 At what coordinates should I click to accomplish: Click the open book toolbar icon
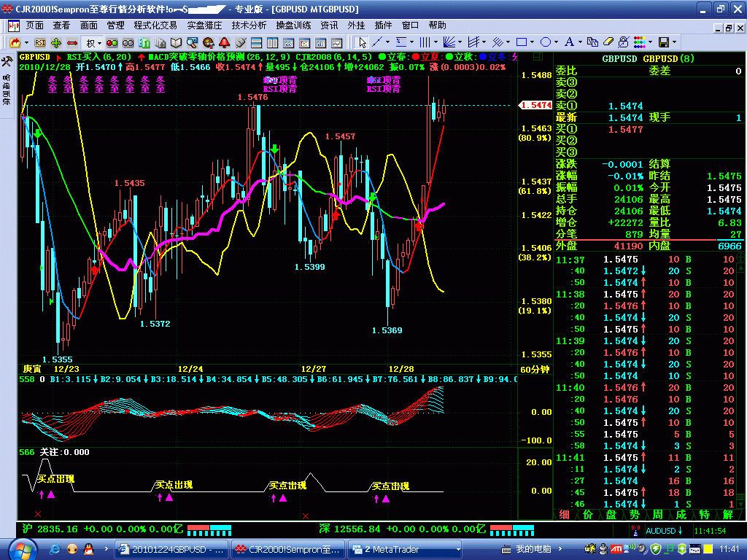[x=177, y=43]
